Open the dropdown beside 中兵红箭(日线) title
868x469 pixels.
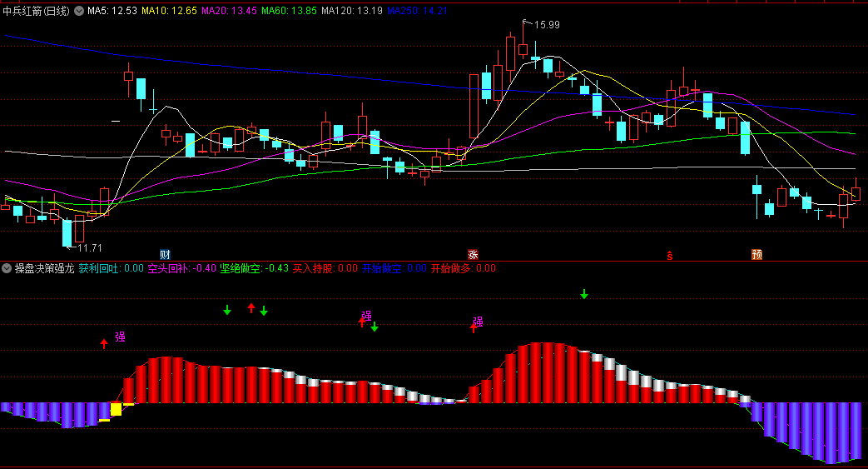[79, 11]
